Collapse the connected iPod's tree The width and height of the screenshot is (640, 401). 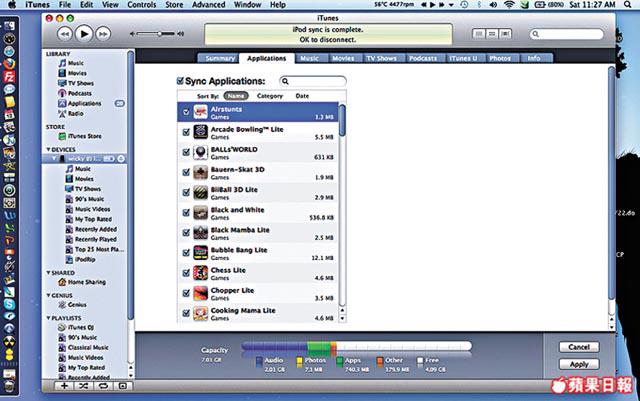pos(54,158)
